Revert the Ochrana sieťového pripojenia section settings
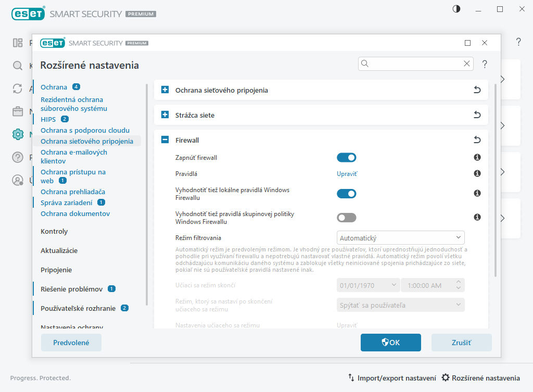The width and height of the screenshot is (533, 392). pos(477,90)
